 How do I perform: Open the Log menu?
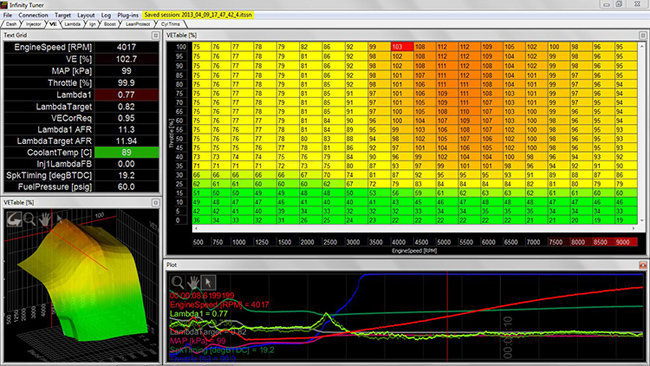pyautogui.click(x=106, y=15)
